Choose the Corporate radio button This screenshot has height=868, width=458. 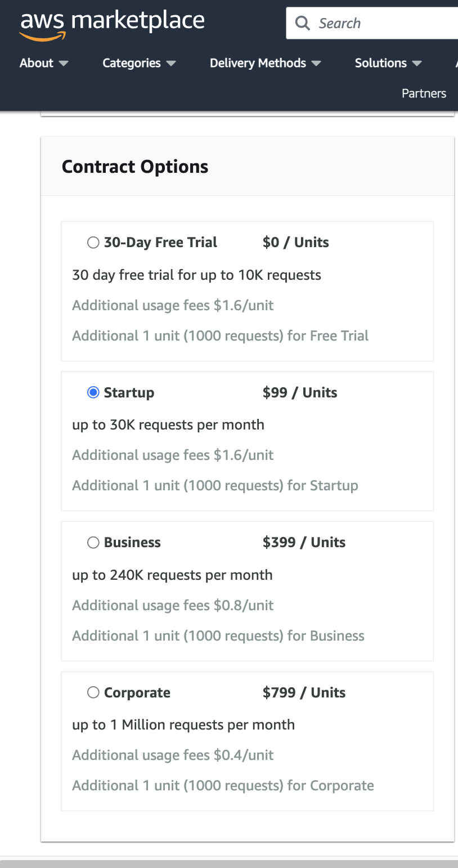point(93,693)
